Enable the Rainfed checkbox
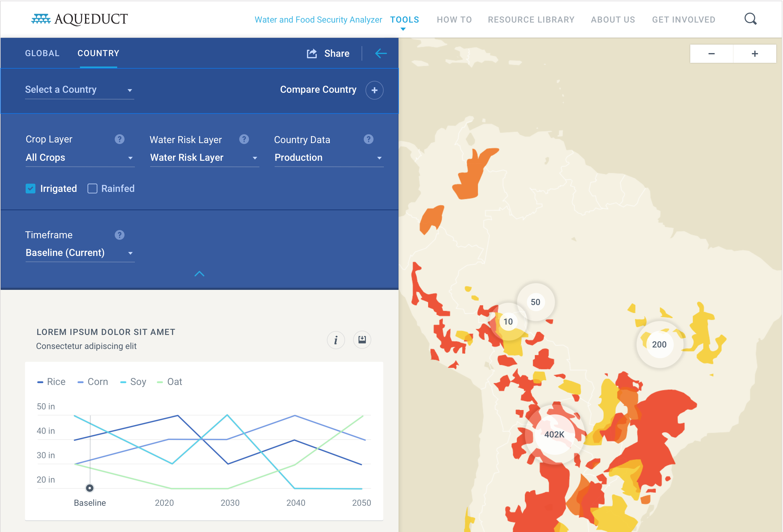Screen dimensions: 783x532 coord(92,189)
